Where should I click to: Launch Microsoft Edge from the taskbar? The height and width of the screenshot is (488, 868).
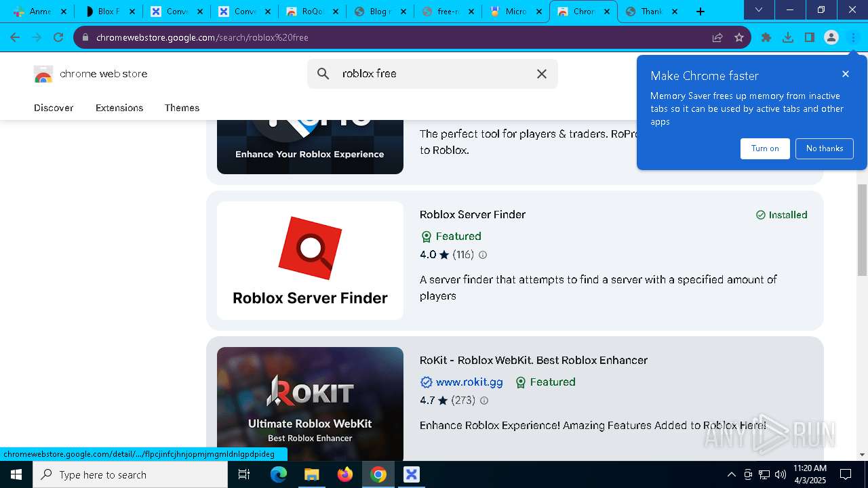point(279,474)
